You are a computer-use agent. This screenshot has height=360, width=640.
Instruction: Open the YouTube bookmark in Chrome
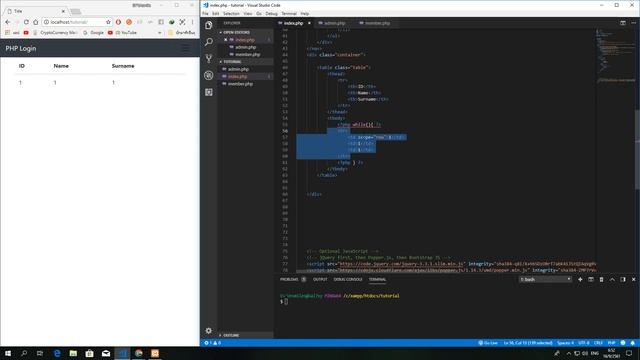[x=122, y=33]
